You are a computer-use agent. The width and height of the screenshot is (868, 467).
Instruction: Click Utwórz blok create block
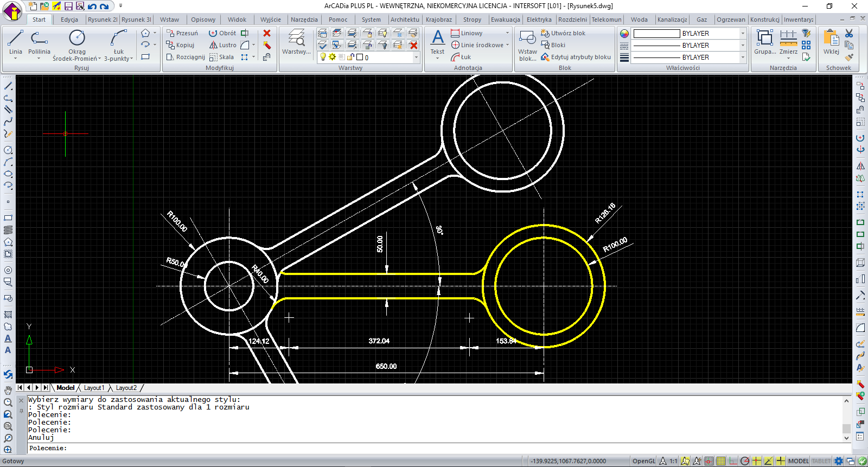click(563, 33)
